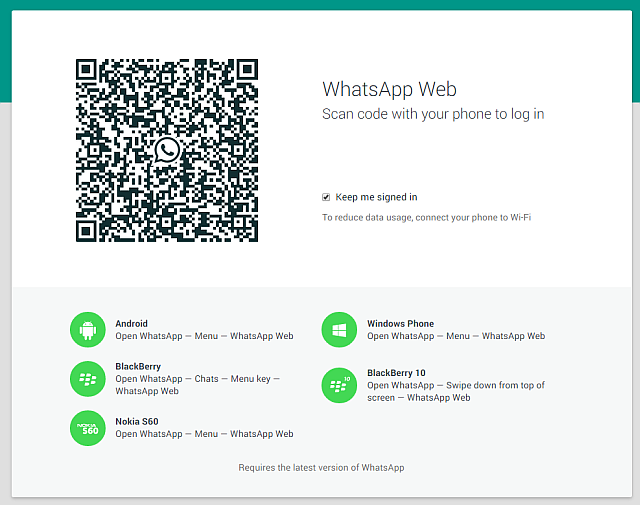This screenshot has height=505, width=640.
Task: Click the Windows Phone platform title
Action: click(400, 324)
